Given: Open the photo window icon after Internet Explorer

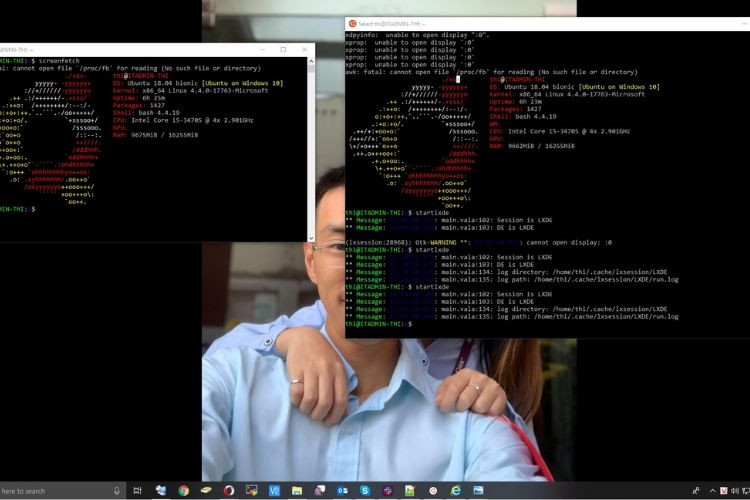Looking at the screenshot, I should [478, 490].
